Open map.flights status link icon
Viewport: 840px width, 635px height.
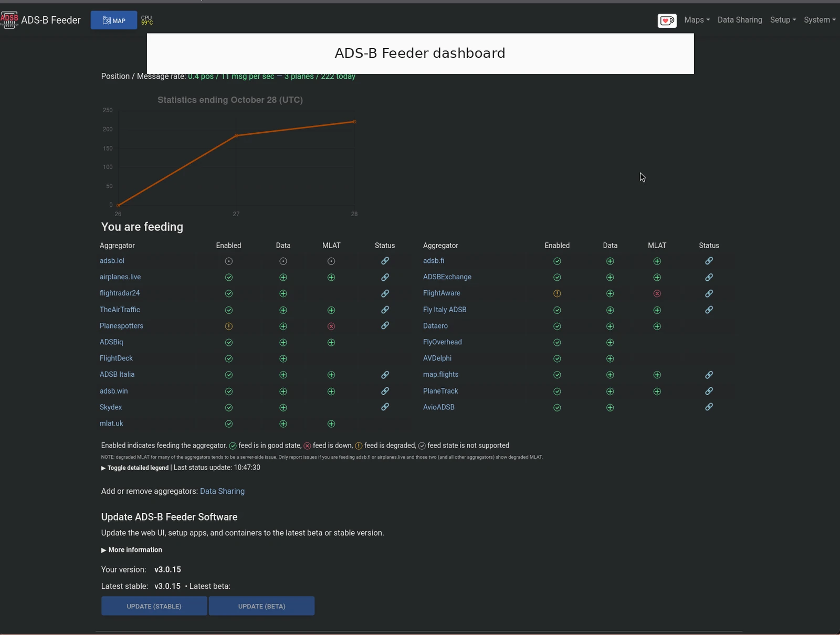[x=709, y=375]
